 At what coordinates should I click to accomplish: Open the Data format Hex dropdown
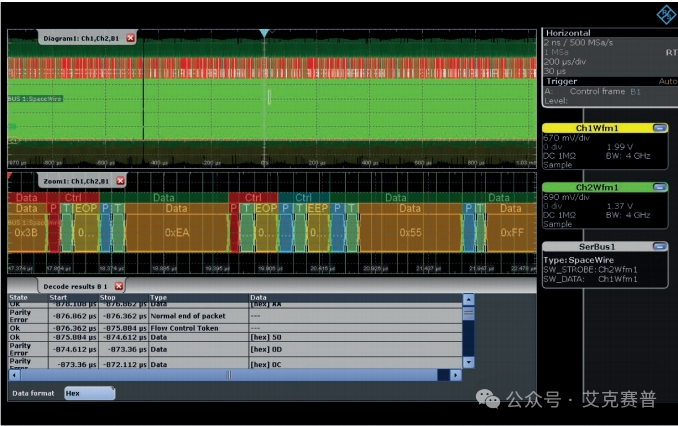pos(89,394)
